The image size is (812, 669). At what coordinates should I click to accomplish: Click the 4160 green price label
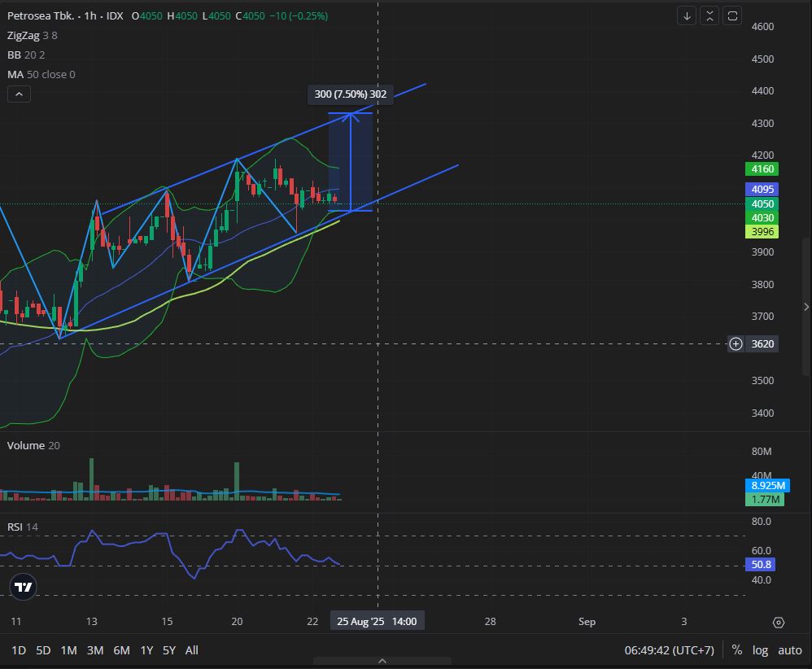(762, 169)
